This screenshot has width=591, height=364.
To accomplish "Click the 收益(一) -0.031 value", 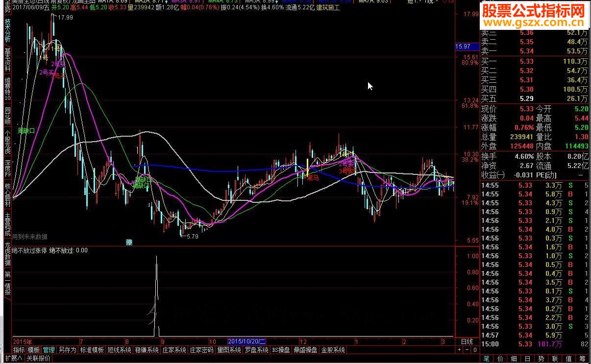I will [x=524, y=175].
